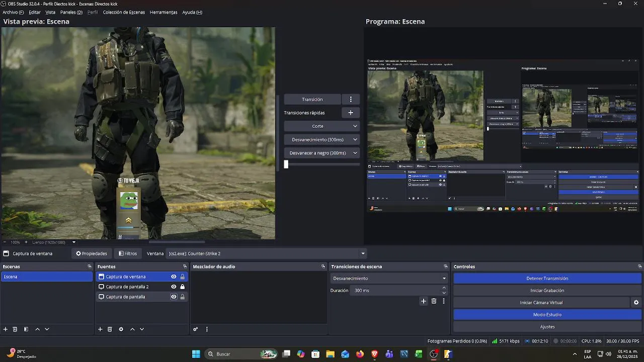The image size is (644, 362).
Task: Open the Archivo menu
Action: 13,12
